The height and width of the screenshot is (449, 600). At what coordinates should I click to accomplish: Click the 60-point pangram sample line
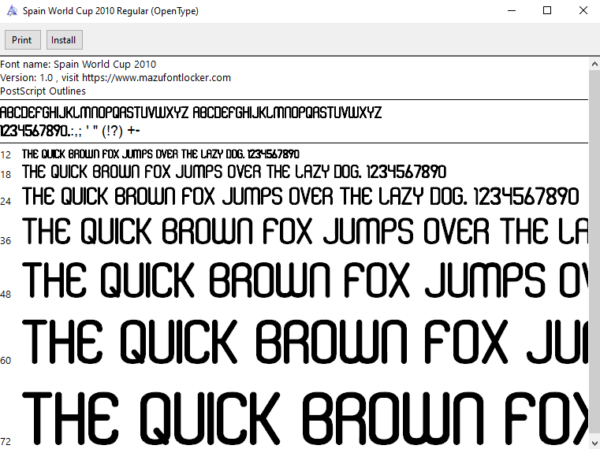(x=305, y=342)
